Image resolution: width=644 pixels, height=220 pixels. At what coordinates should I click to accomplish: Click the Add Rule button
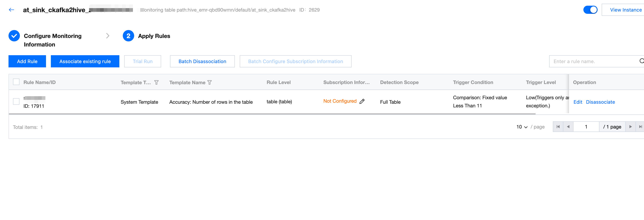click(x=27, y=61)
